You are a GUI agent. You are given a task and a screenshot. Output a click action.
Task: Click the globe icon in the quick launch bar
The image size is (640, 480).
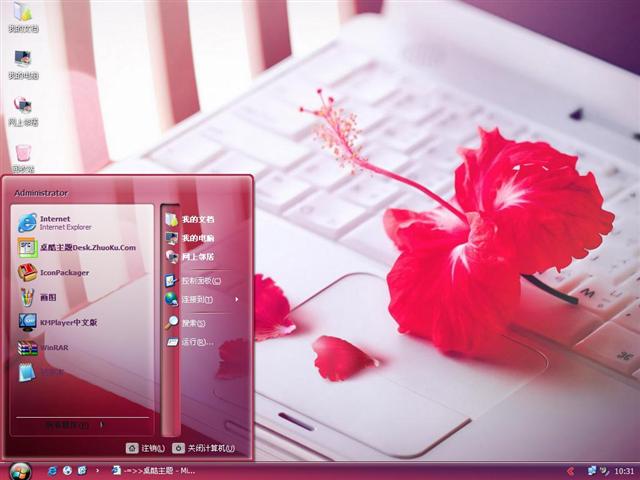[67, 471]
